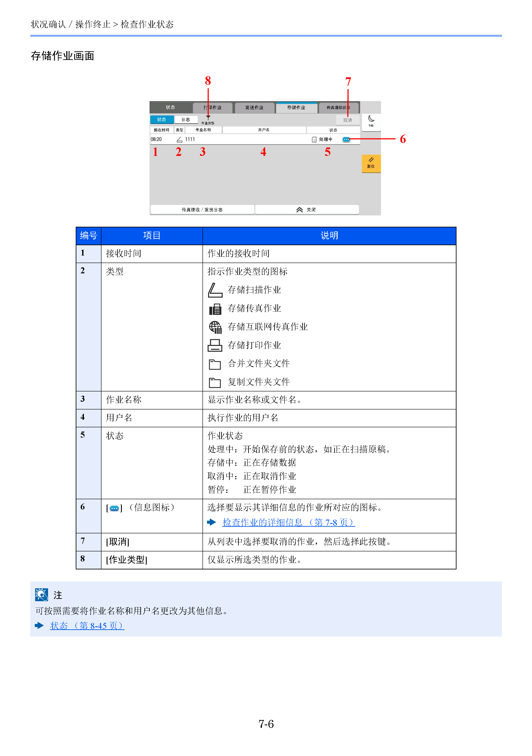Click the 说明 table header
Viewport: 532px width, 756px height.
[x=329, y=236]
